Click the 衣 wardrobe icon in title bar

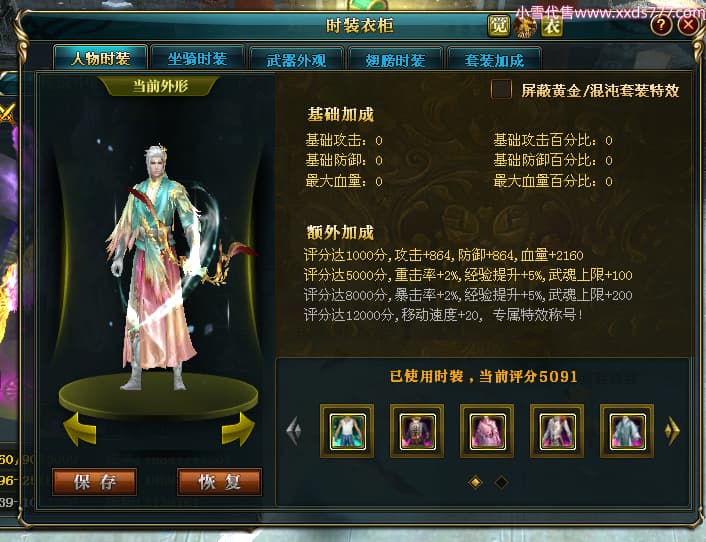pos(552,26)
